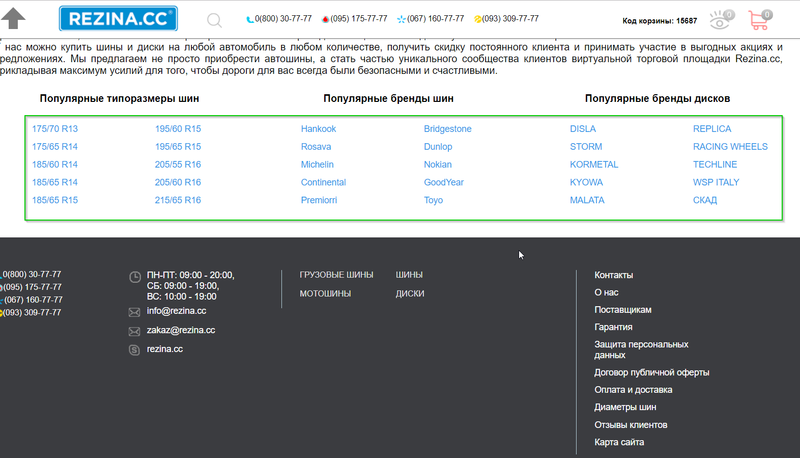Image resolution: width=800 pixels, height=458 pixels.
Task: Open KYOWA wheel brand
Action: click(x=586, y=183)
